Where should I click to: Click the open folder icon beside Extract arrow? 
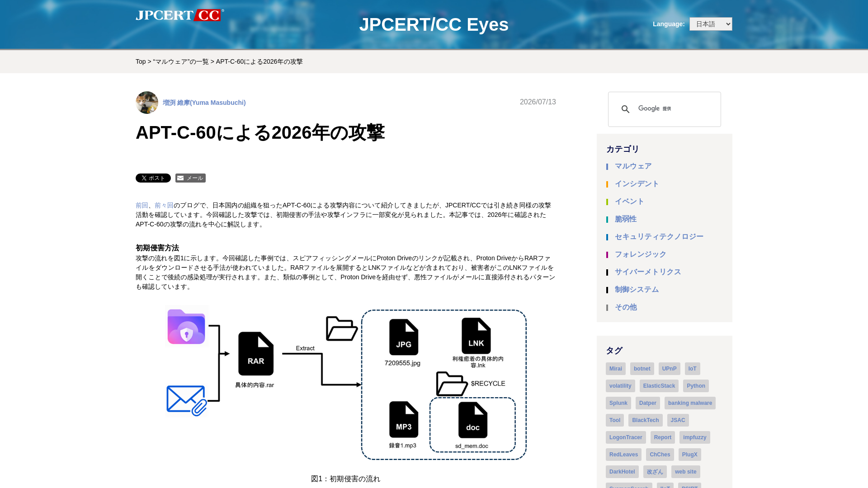tap(342, 328)
